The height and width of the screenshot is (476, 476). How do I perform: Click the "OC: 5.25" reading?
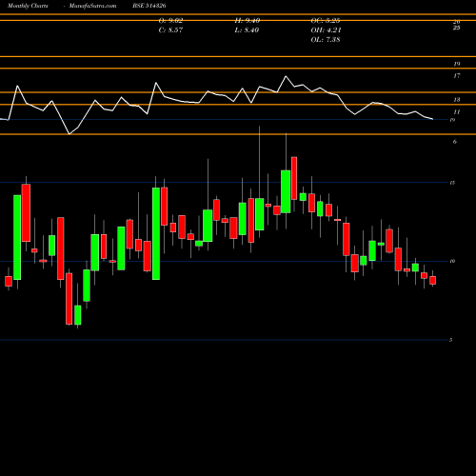(x=326, y=21)
